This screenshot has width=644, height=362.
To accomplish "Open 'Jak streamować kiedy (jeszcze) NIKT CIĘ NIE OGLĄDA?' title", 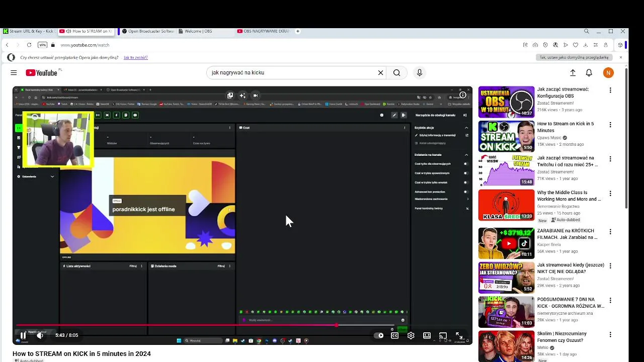I will pyautogui.click(x=571, y=268).
